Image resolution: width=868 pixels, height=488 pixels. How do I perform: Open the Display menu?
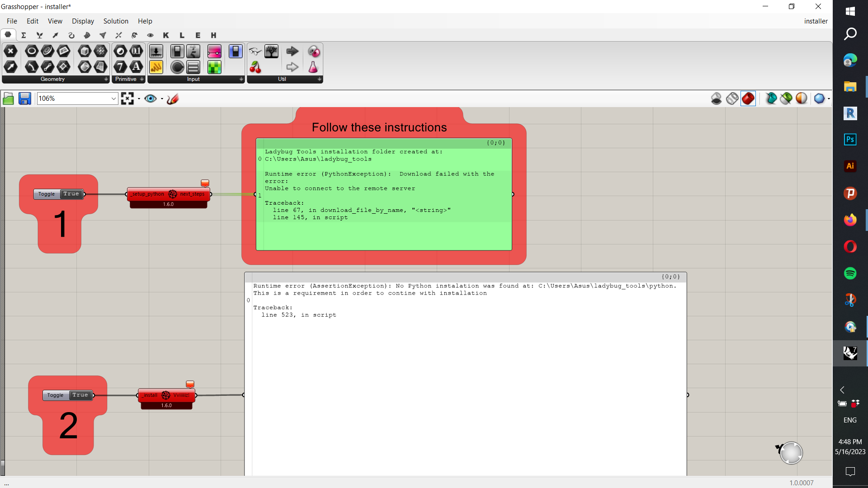83,21
